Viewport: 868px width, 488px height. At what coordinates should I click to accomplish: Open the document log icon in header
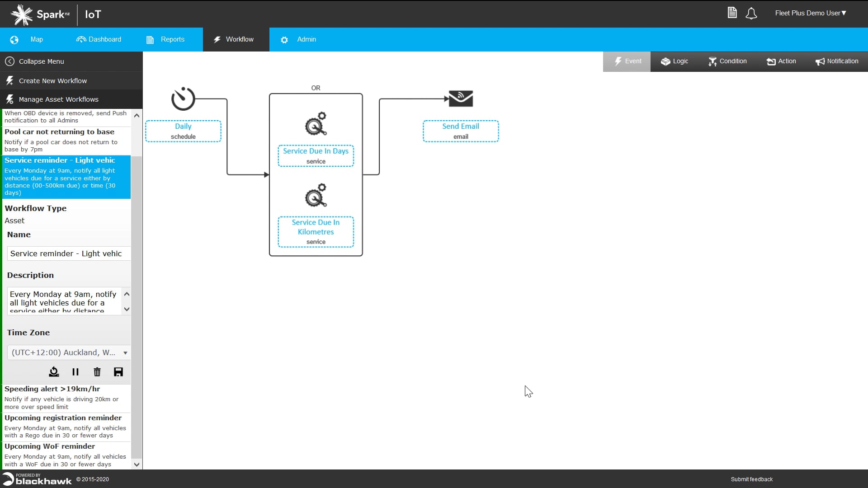click(x=732, y=13)
